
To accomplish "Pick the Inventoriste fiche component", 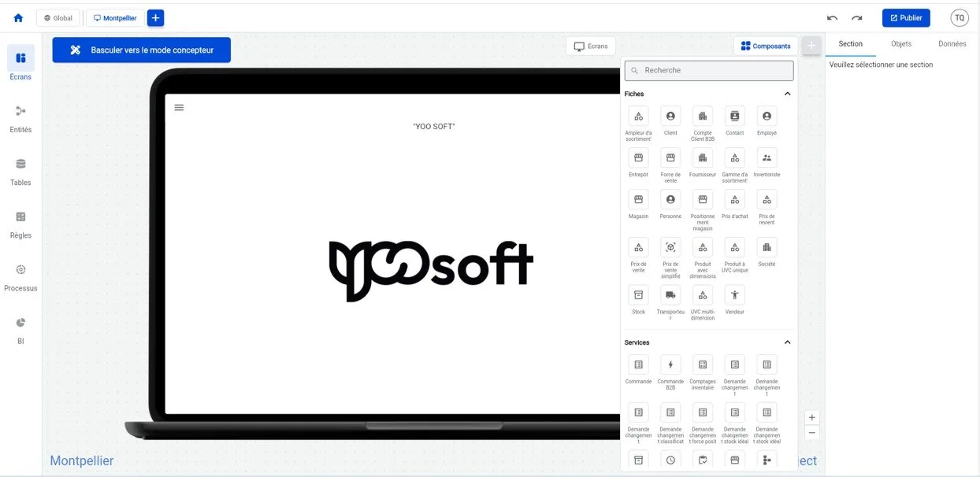I will 767,163.
